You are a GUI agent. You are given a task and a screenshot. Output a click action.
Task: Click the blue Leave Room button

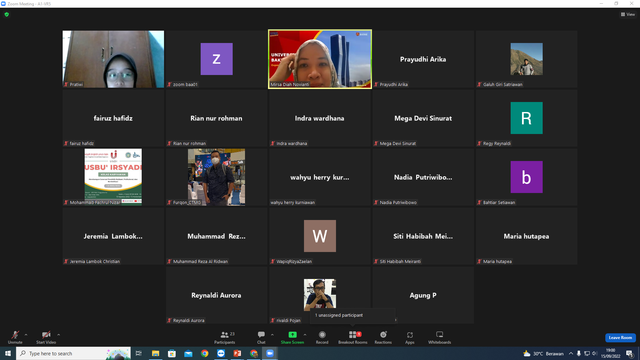pos(620,338)
